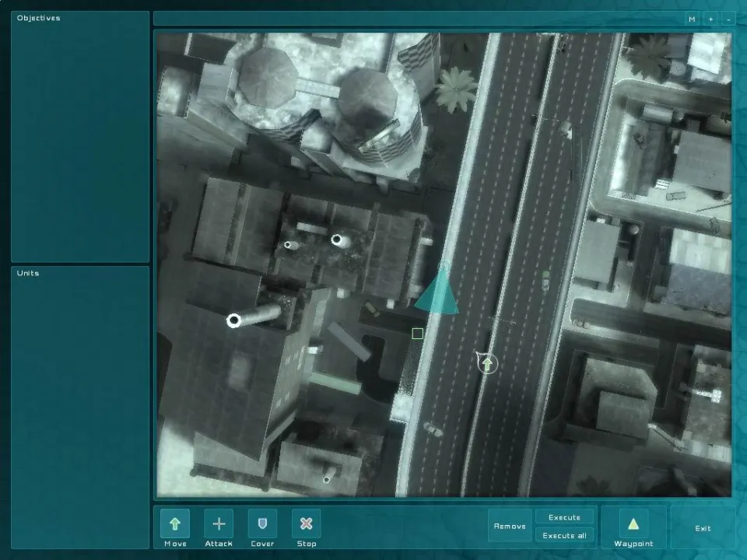Click the palm tree beside the highway
The image size is (747, 560).
(x=456, y=89)
